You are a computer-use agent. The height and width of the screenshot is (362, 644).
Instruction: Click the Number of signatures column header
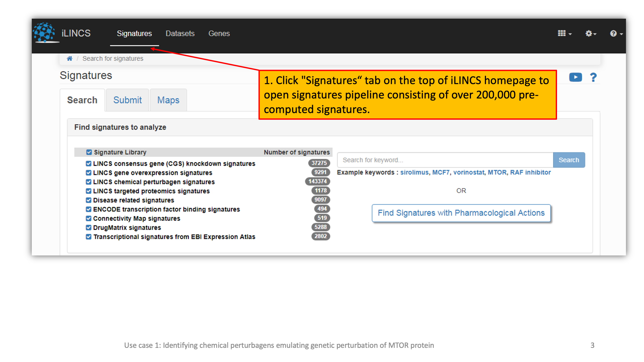[297, 152]
